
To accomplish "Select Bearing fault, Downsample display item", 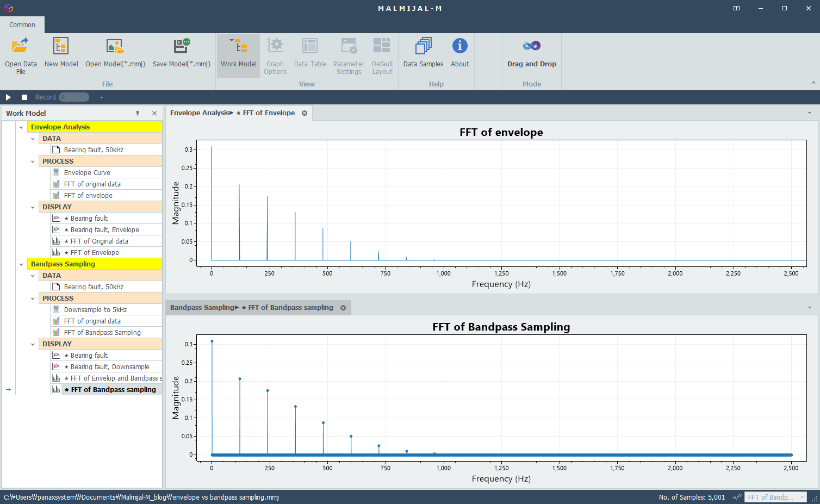I will 107,367.
